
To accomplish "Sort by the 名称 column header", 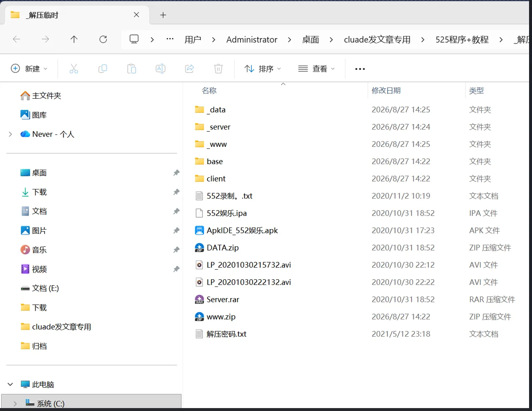I will pyautogui.click(x=209, y=91).
